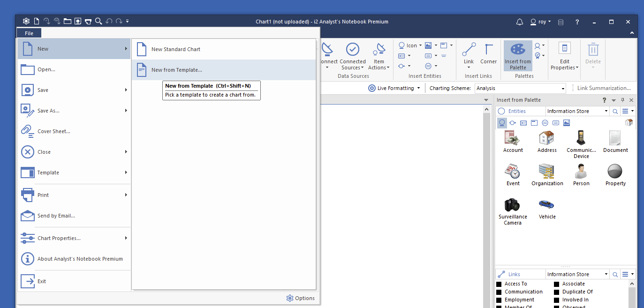Select the Link tool in ribbon
Screen dimensions: 644x308
(x=469, y=53)
